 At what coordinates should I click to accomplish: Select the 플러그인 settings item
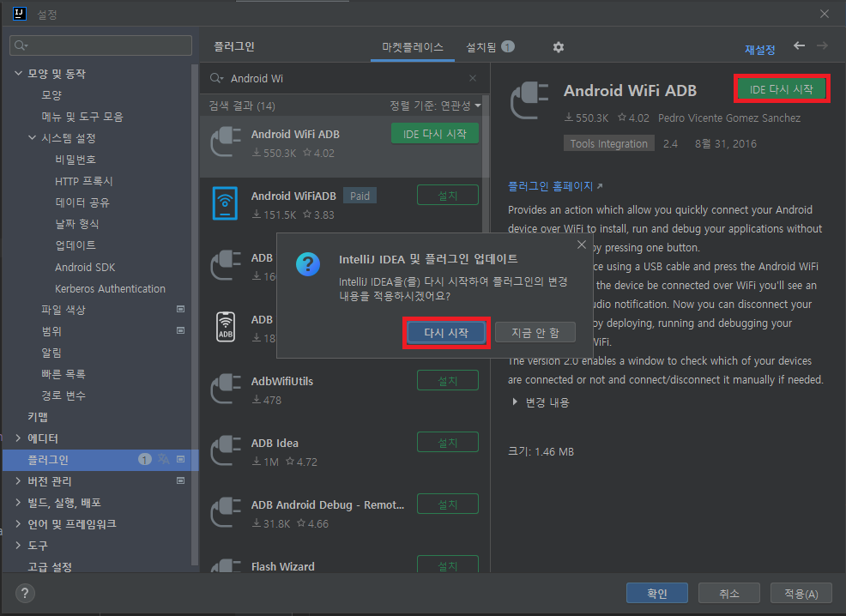pyautogui.click(x=100, y=460)
